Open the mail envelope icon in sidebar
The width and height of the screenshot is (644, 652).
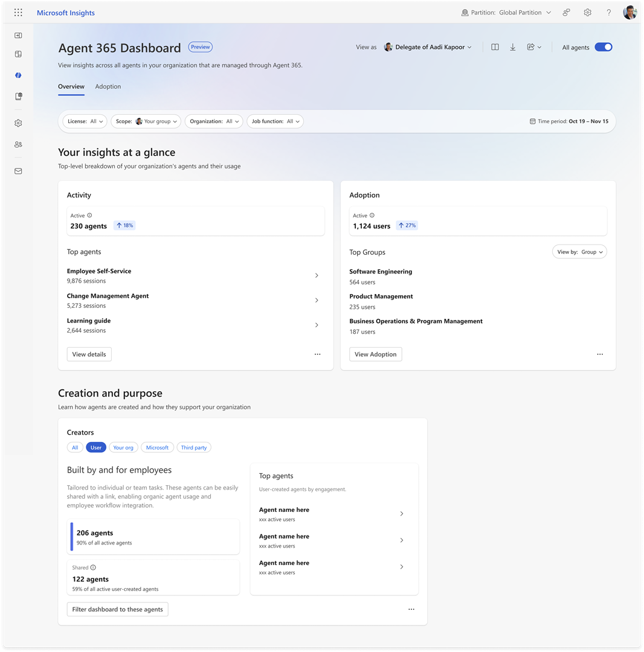coord(18,171)
